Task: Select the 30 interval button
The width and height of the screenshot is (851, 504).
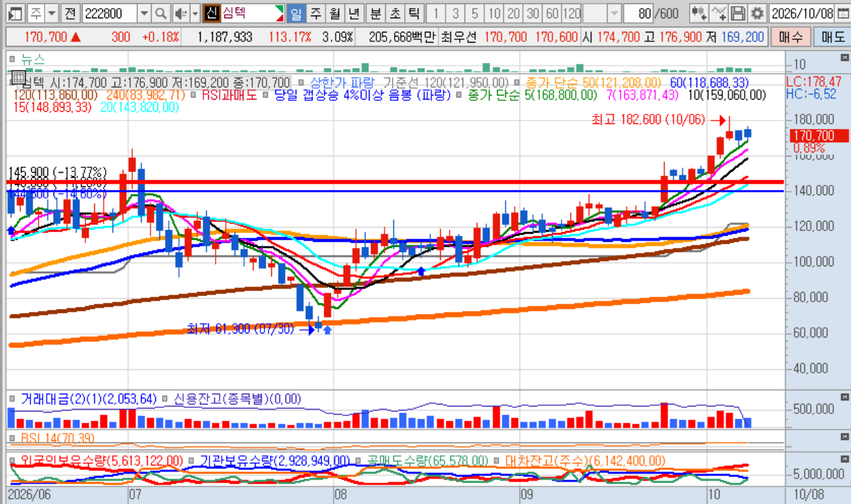Action: coord(533,13)
